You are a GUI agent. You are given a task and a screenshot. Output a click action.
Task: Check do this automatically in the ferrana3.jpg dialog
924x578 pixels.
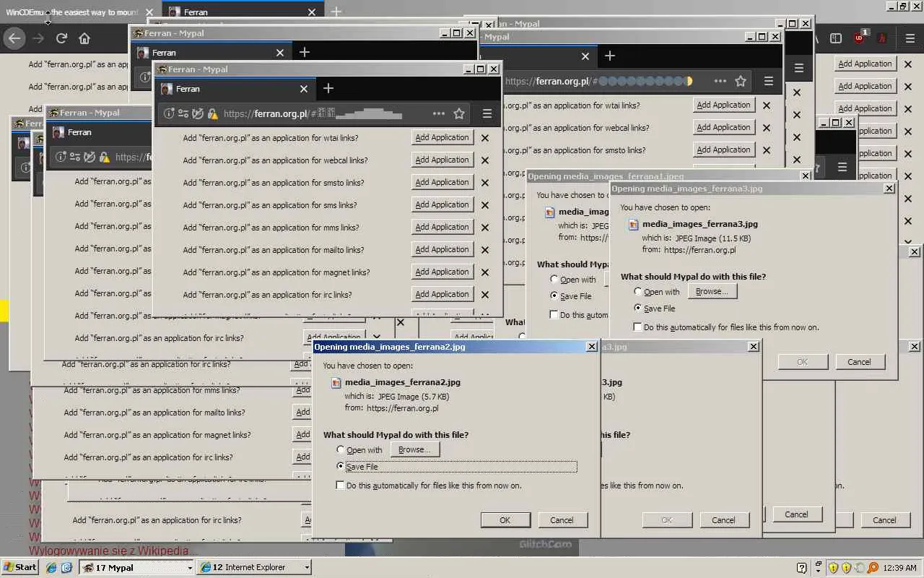638,327
